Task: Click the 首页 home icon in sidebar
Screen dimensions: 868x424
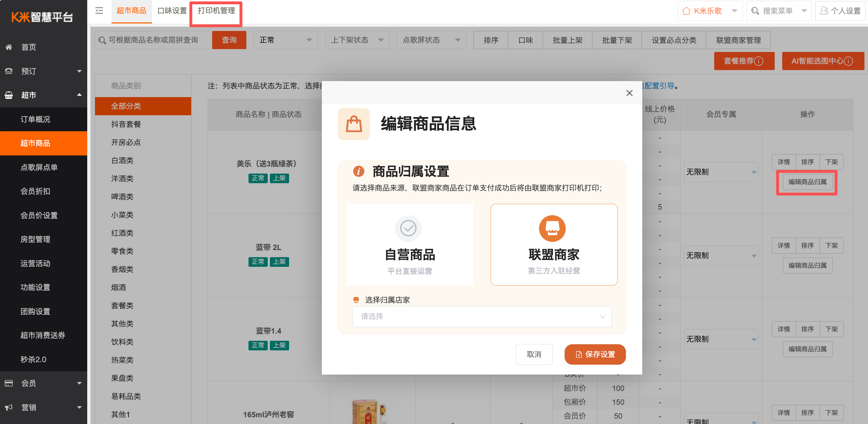Action: [9, 47]
